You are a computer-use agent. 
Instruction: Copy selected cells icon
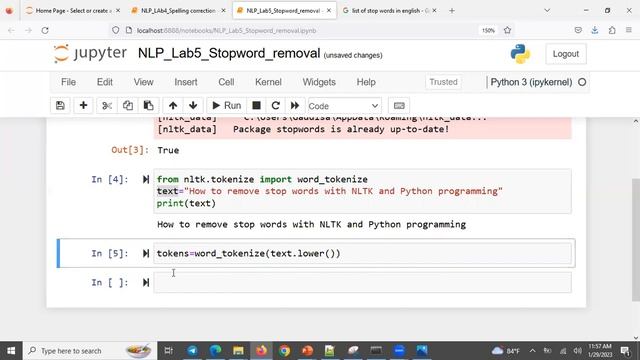(x=128, y=106)
